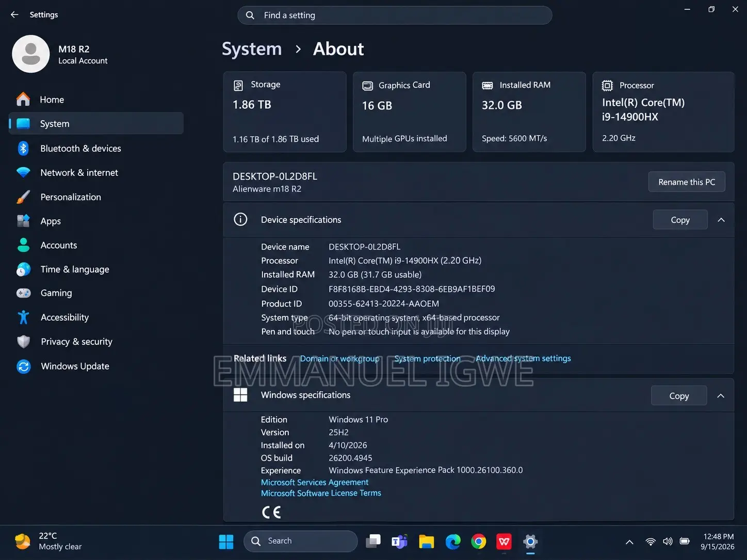
Task: Select the Device ID value text
Action: [x=412, y=289]
